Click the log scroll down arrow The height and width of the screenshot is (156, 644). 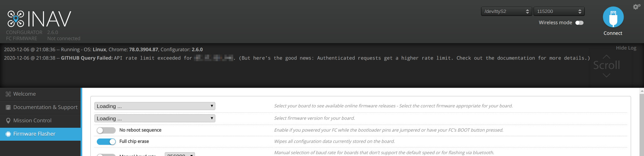tap(606, 75)
